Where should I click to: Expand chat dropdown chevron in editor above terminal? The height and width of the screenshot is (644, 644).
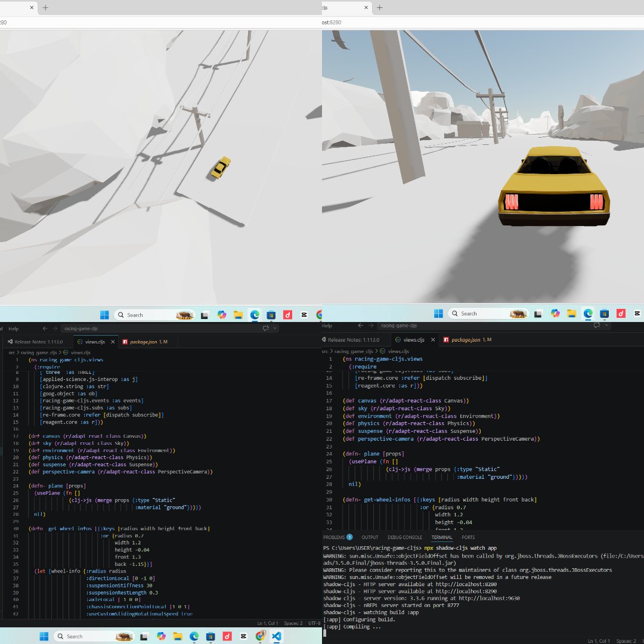pos(607,326)
